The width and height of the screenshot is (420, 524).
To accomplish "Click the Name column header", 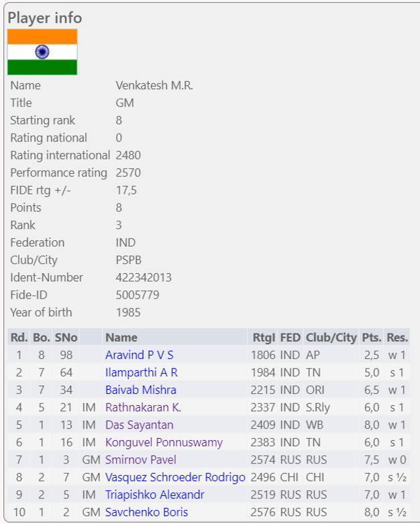I will [121, 337].
